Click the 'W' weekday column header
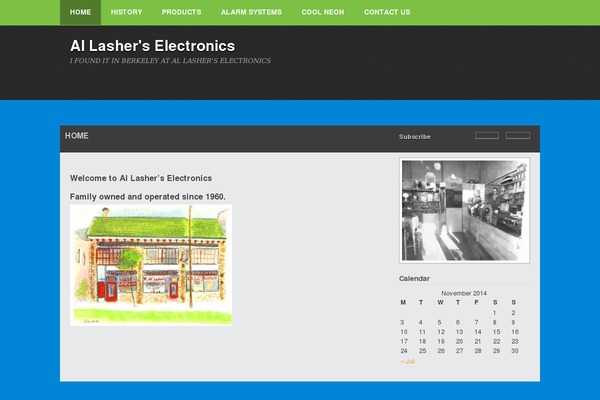Image resolution: width=600 pixels, height=400 pixels. pos(440,302)
